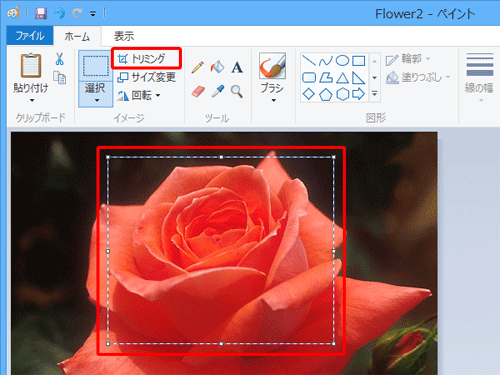This screenshot has height=375, width=500.
Task: Save the image with the floppy disk icon
Action: [x=41, y=13]
